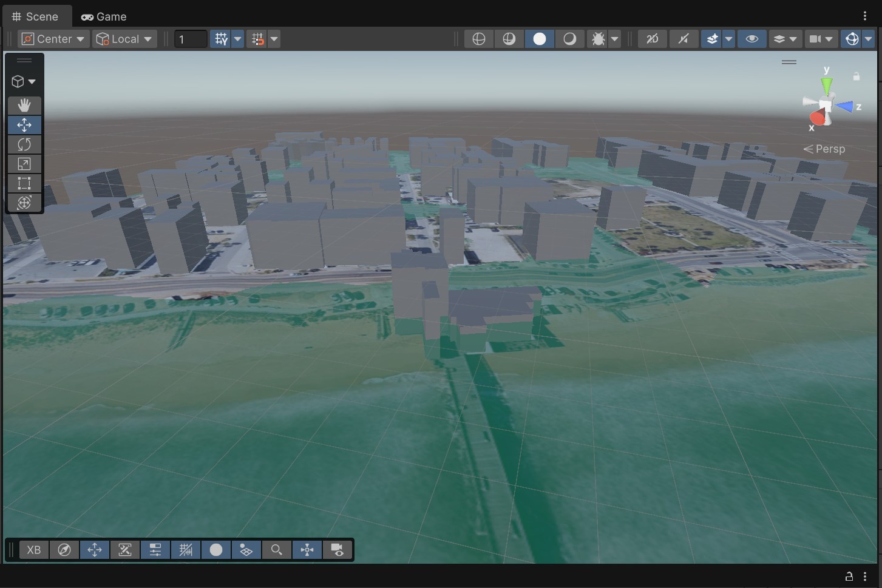Select the Scale tool

(x=24, y=164)
